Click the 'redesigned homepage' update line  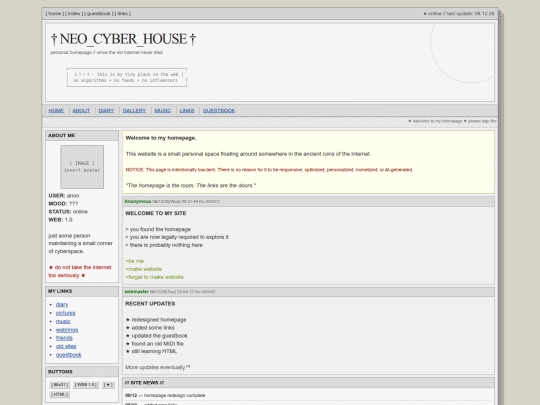pos(156,320)
